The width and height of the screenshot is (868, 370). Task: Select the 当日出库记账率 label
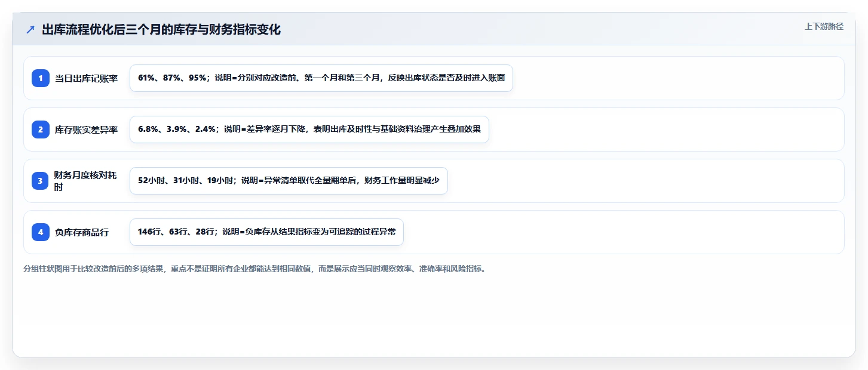87,78
